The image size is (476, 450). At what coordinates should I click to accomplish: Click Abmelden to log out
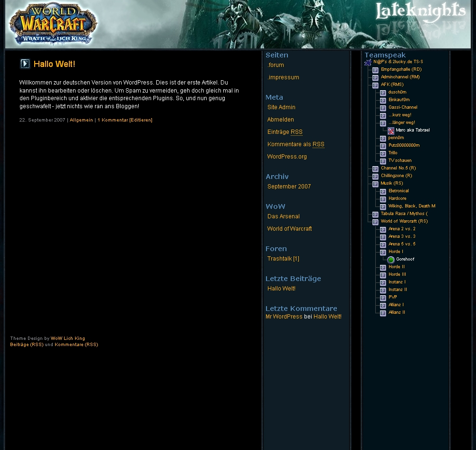(x=280, y=120)
